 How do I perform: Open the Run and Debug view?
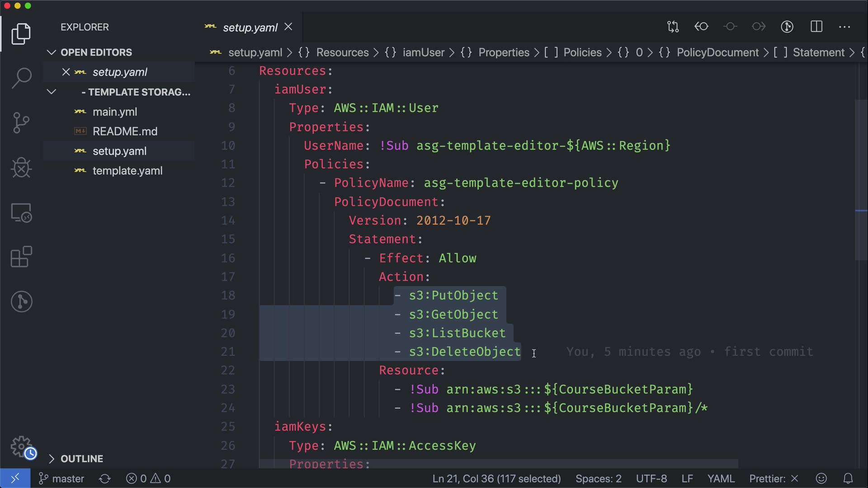click(x=21, y=168)
